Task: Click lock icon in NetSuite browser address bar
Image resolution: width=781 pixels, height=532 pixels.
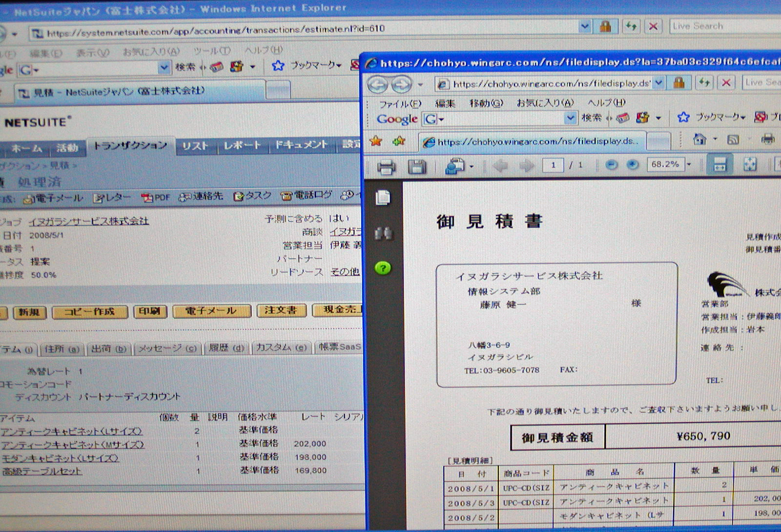Action: click(x=605, y=26)
